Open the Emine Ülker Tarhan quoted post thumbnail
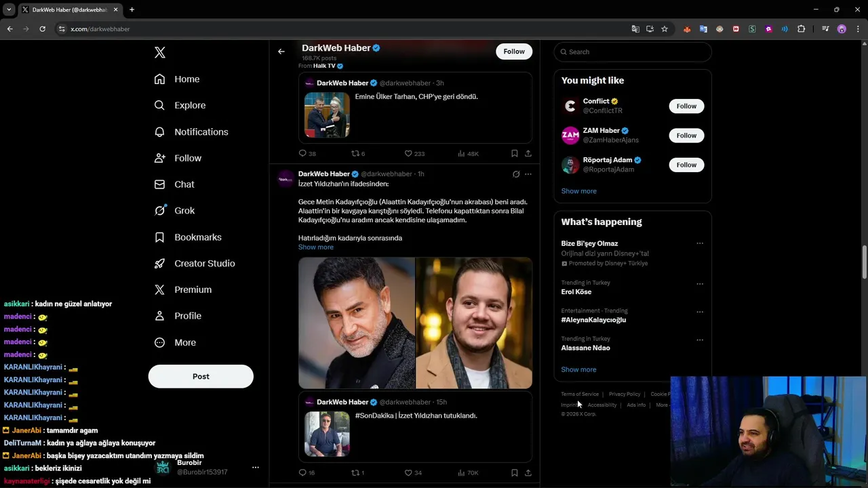The width and height of the screenshot is (868, 488). point(327,115)
